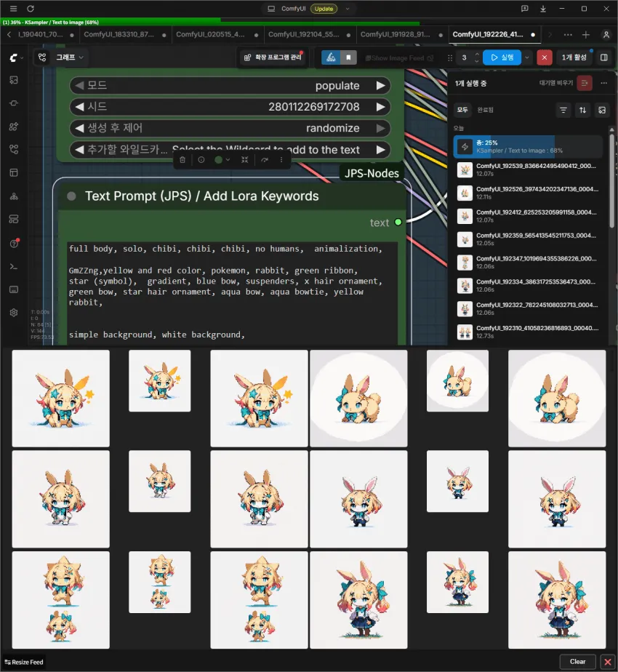This screenshot has width=618, height=672.
Task: Open the feedback chat icon in title bar
Action: [524, 9]
